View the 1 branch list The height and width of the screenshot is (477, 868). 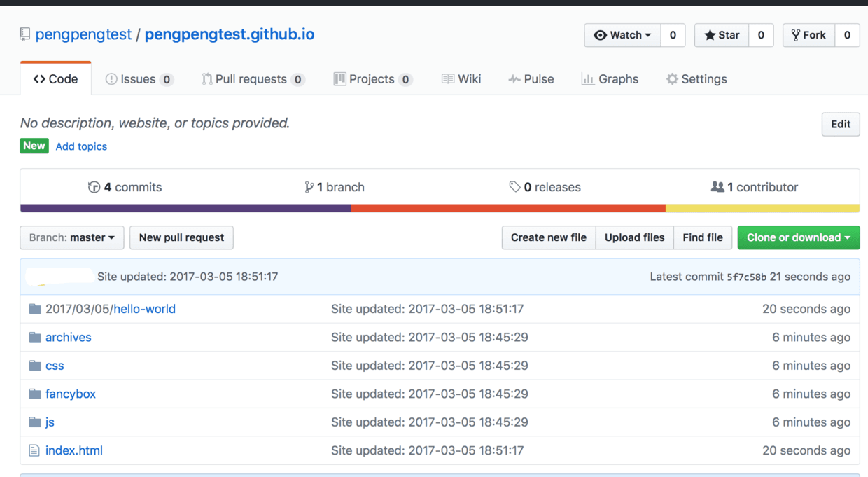[x=335, y=187]
